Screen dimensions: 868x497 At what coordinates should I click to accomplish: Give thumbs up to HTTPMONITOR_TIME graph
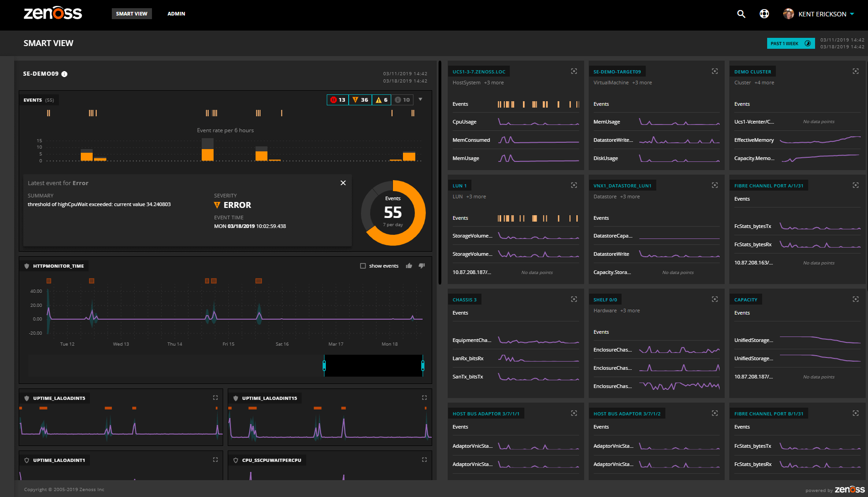coord(409,266)
